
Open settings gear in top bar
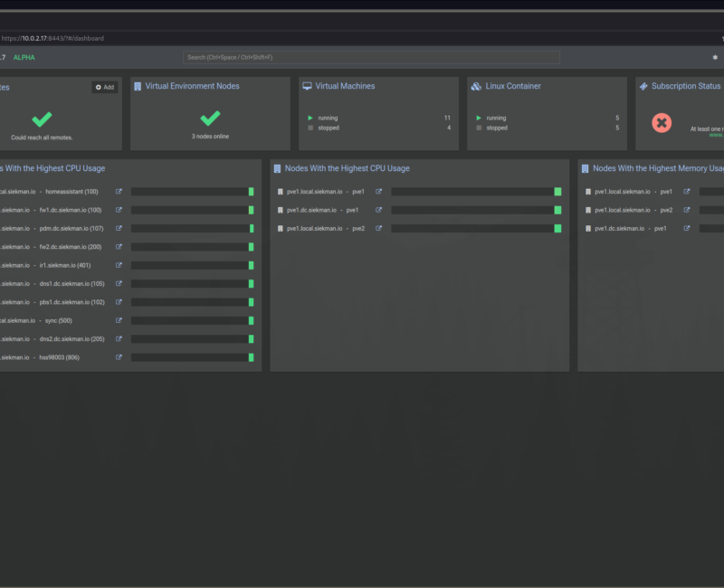click(x=715, y=57)
